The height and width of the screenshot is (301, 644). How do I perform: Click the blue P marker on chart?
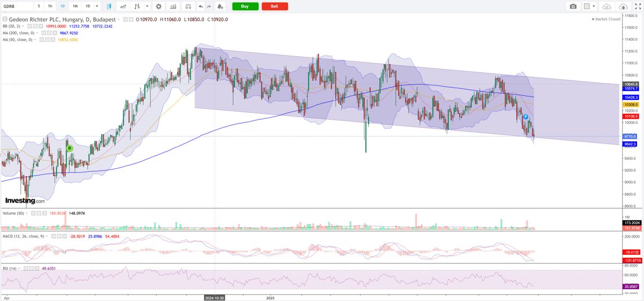point(526,117)
